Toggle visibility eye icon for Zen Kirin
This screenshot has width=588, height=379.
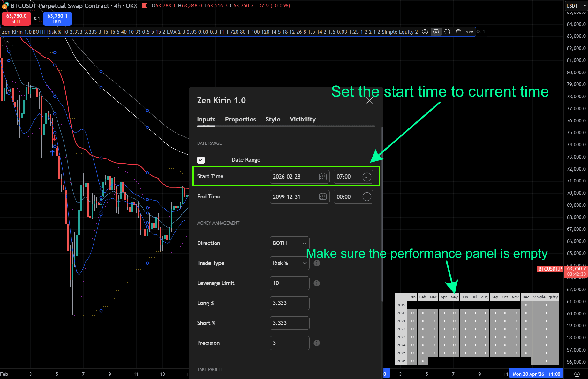click(x=425, y=32)
